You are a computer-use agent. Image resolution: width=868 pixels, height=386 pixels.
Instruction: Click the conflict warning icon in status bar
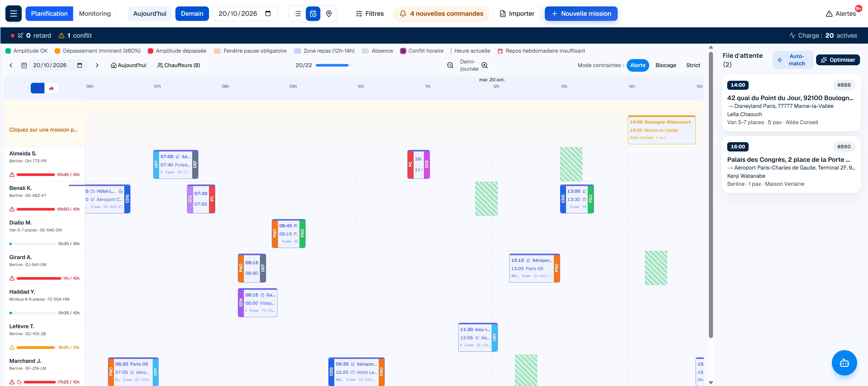62,35
